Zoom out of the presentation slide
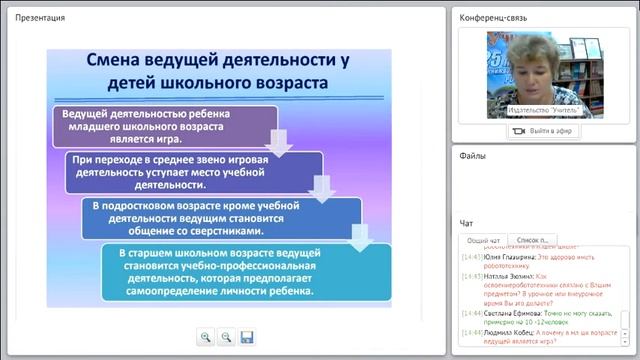Viewport: 640px width, 360px height. pos(226,337)
